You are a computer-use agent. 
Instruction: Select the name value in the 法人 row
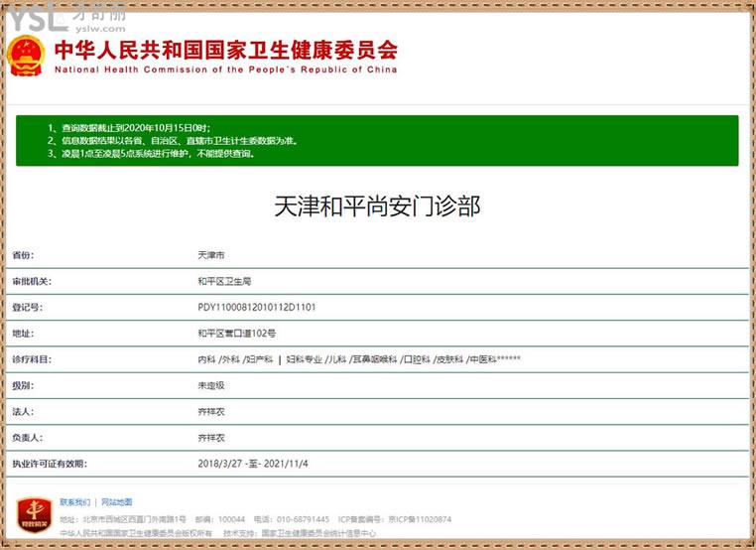coord(211,412)
